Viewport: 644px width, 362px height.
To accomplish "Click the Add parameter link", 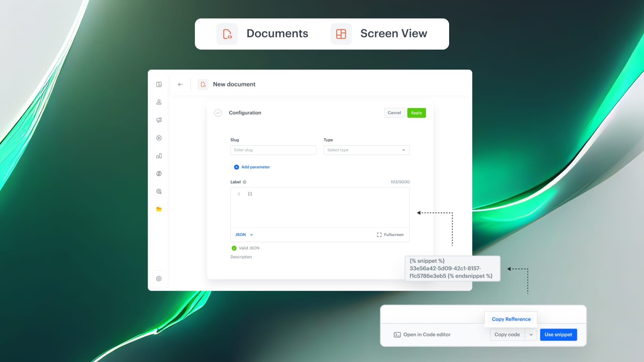I will click(252, 167).
